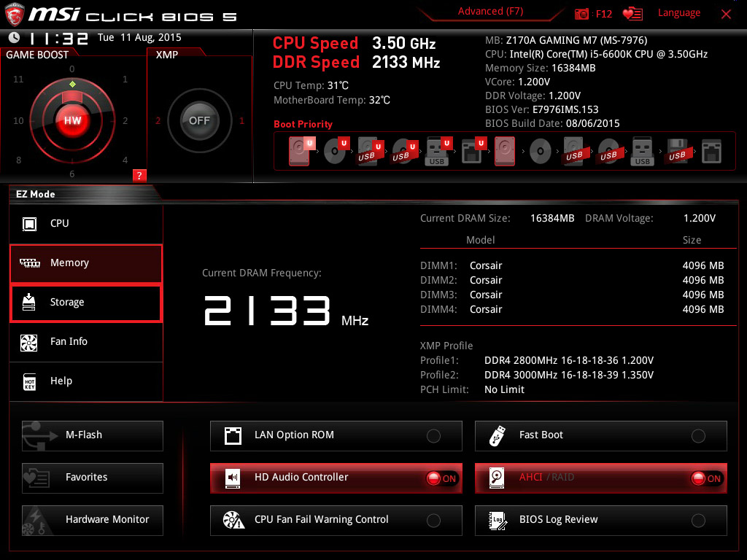Open the favorites heart icon in the top bar
The height and width of the screenshot is (560, 747).
[x=632, y=14]
